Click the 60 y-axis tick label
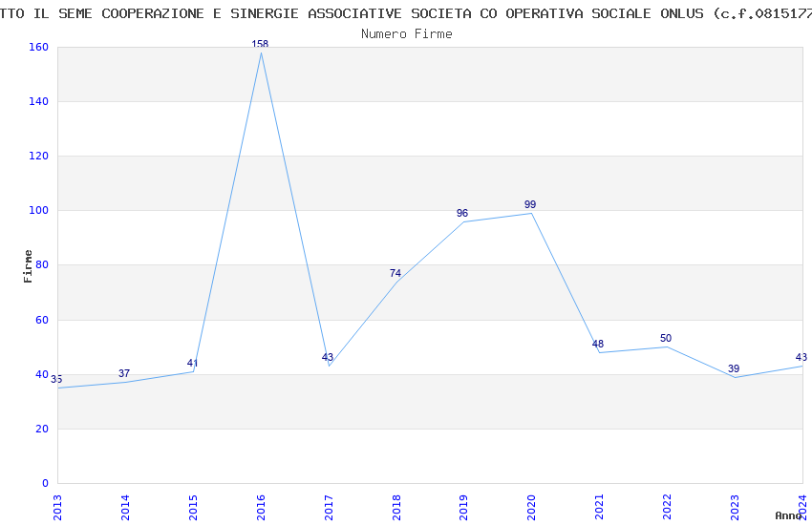 click(41, 320)
